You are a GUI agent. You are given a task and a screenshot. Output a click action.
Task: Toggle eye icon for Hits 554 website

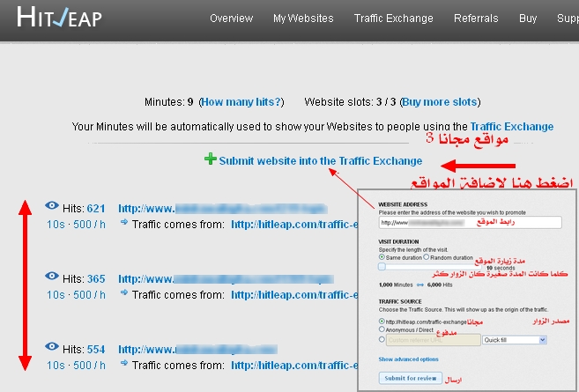click(x=52, y=346)
